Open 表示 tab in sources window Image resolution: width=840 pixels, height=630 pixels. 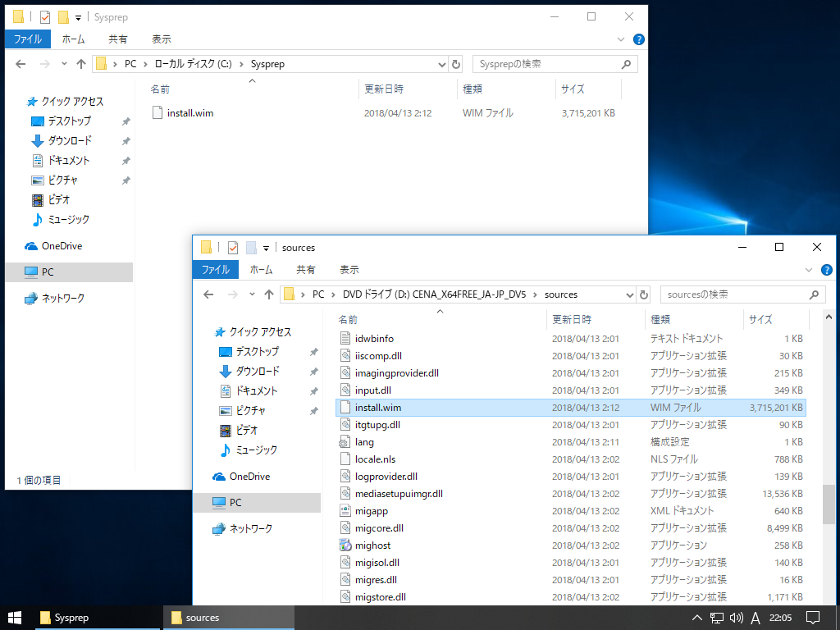(x=349, y=269)
